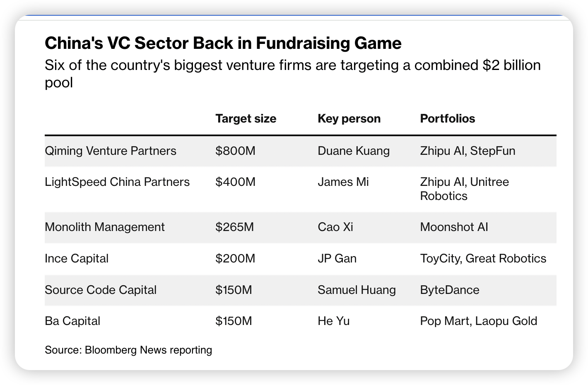Click the Pop Mart, Laopu Gold cell
The height and width of the screenshot is (385, 588).
(x=479, y=321)
